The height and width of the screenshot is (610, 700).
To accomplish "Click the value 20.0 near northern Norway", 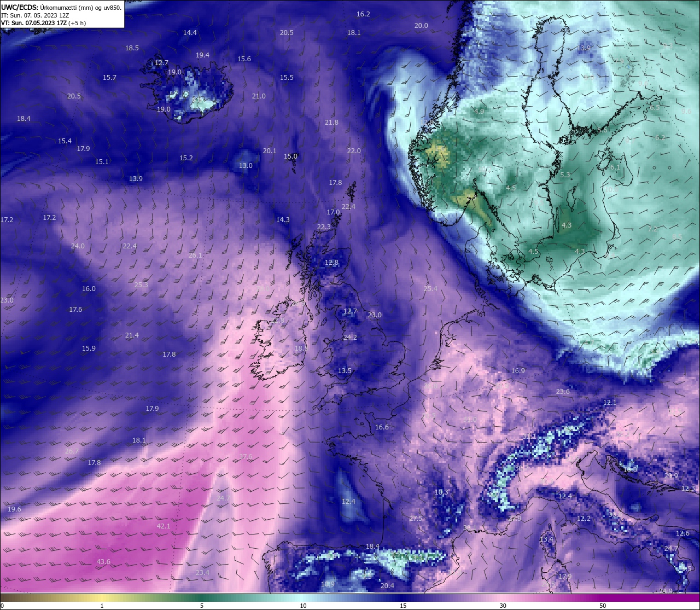I will pyautogui.click(x=421, y=26).
